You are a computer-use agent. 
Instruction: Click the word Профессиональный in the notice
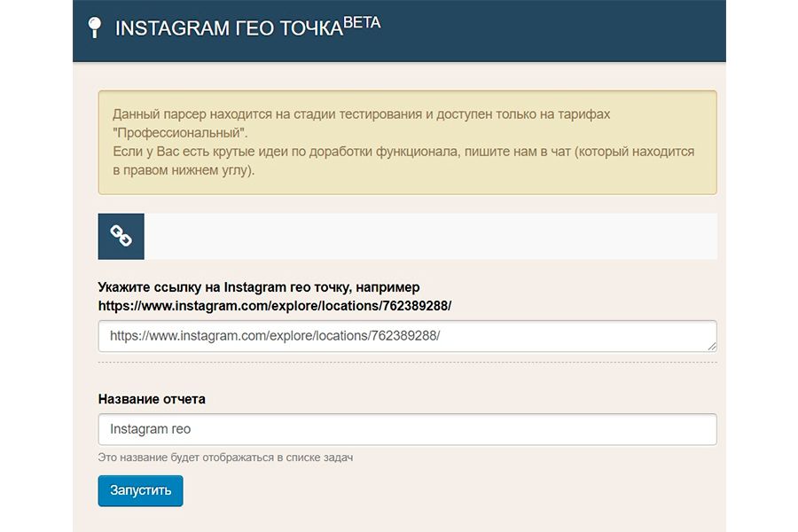179,133
